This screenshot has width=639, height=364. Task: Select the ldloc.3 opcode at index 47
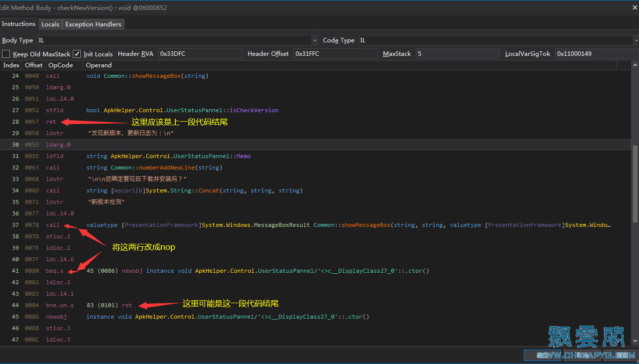[x=58, y=340]
